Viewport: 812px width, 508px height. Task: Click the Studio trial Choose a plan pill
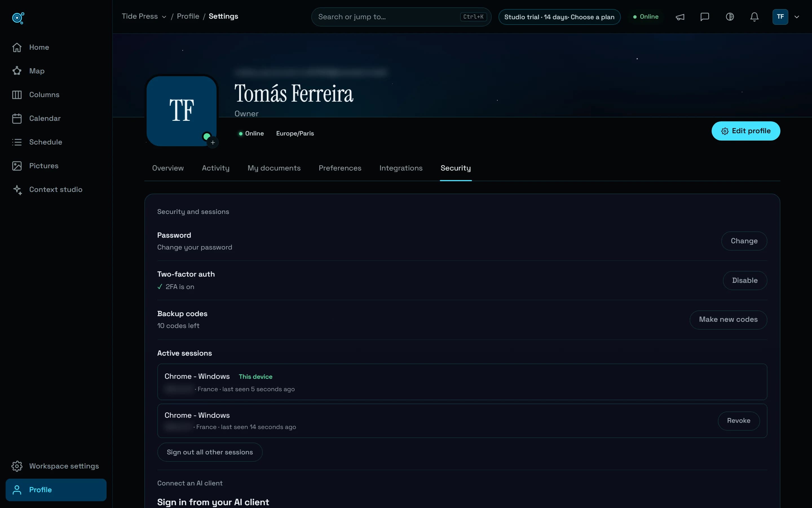(559, 17)
